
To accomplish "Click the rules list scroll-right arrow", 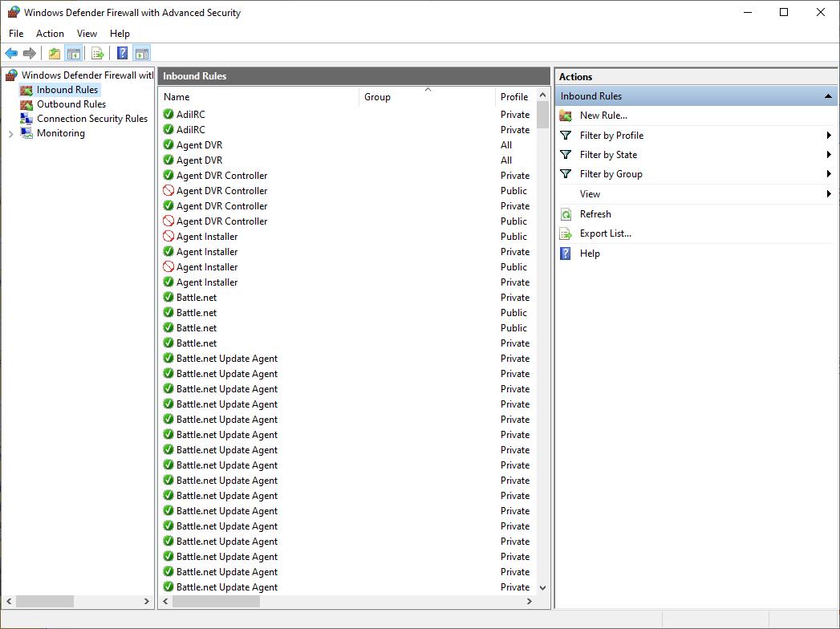I will [x=530, y=602].
